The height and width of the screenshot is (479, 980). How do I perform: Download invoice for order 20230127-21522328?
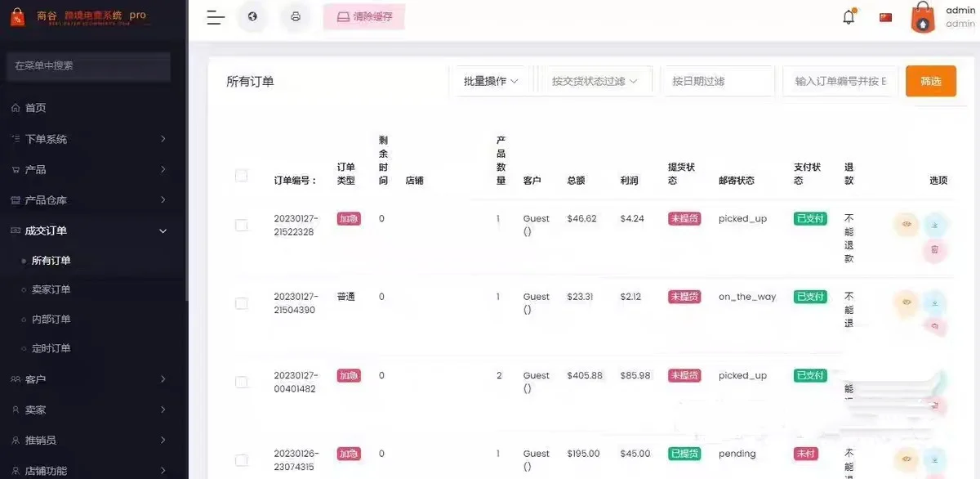tap(935, 225)
